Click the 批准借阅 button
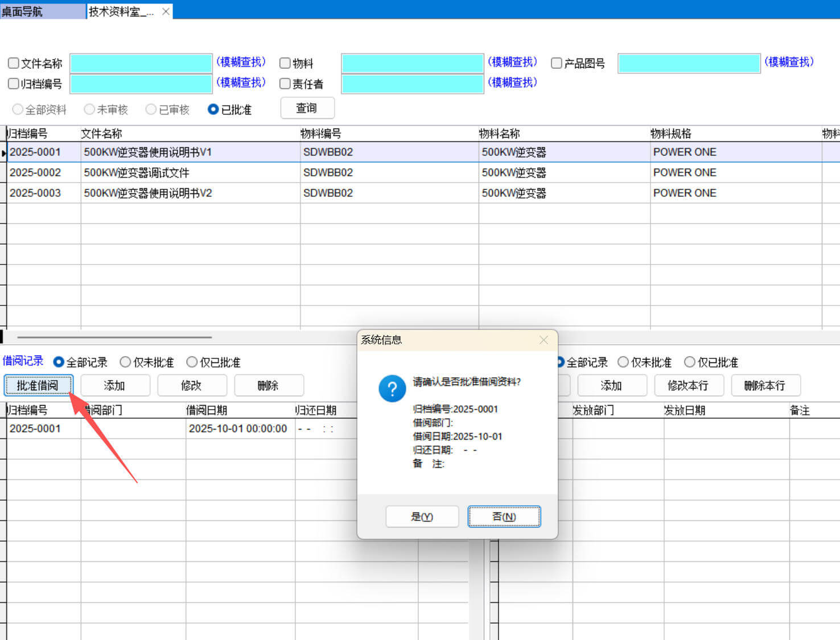 pos(38,385)
